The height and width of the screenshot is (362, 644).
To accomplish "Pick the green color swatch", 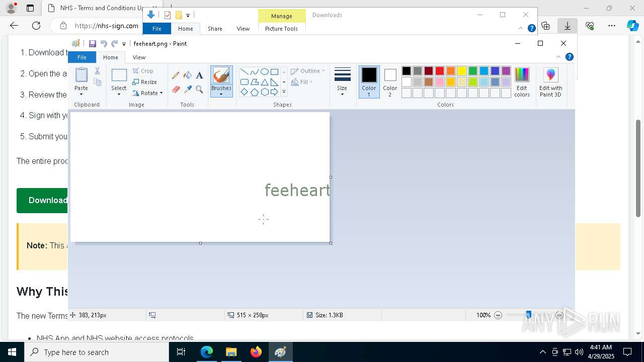I will point(473,71).
